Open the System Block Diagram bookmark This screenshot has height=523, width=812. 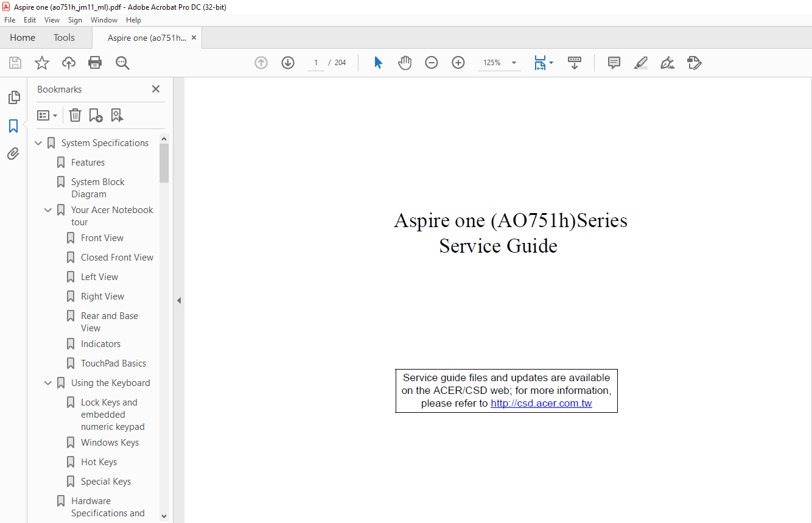click(97, 188)
